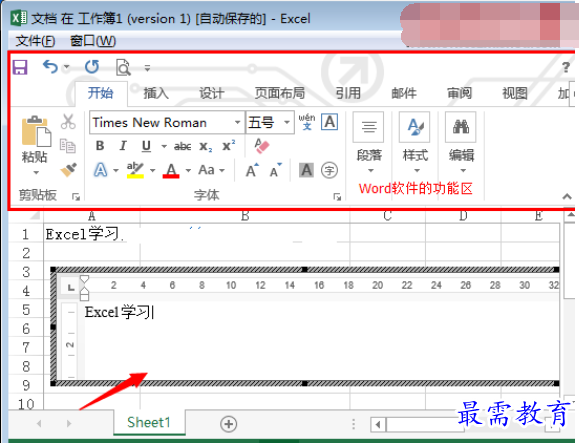Open the Undo history dropdown arrow
Screen dimensions: 579x445
66,67
